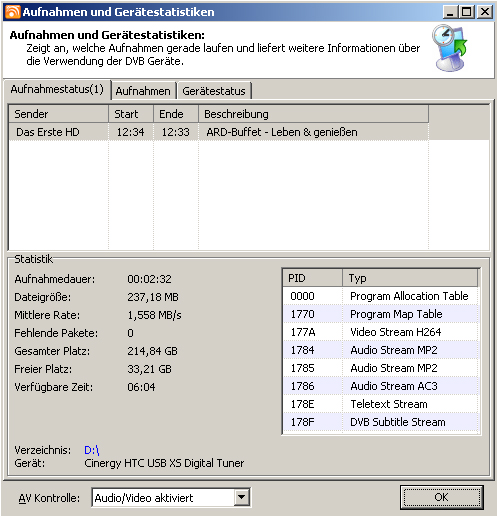
Task: Click the orange app icon in title bar
Action: [x=13, y=12]
